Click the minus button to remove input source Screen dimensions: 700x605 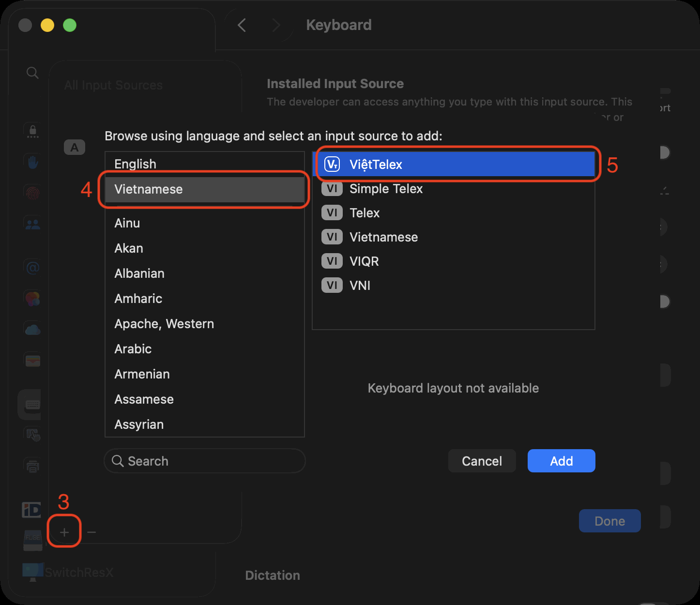pos(91,532)
